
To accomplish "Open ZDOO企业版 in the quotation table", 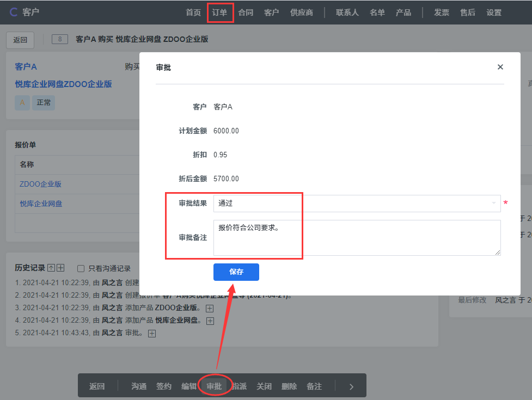I will coord(40,184).
